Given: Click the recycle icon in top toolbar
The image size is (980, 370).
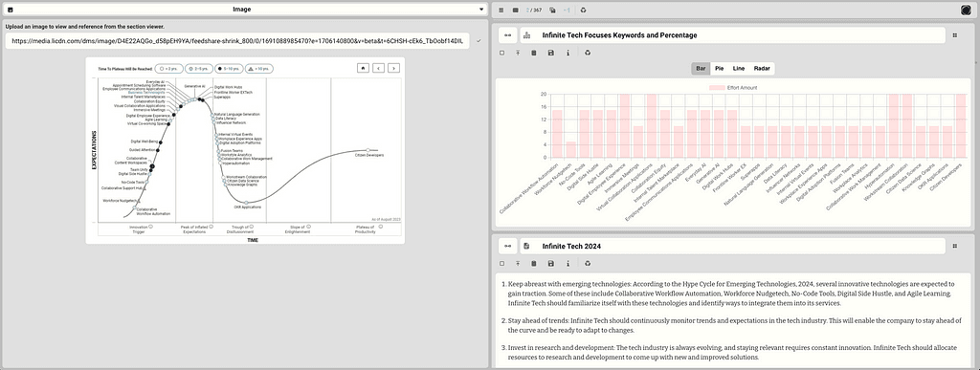Looking at the screenshot, I should click(583, 10).
